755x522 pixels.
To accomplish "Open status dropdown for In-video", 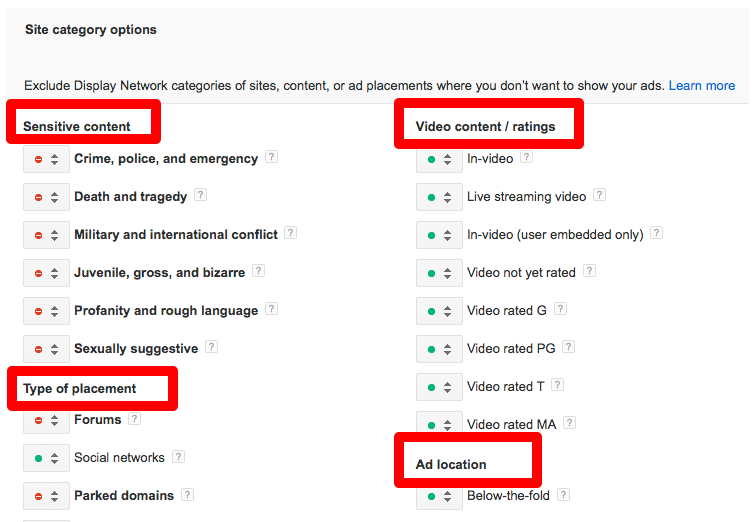I will (x=439, y=159).
